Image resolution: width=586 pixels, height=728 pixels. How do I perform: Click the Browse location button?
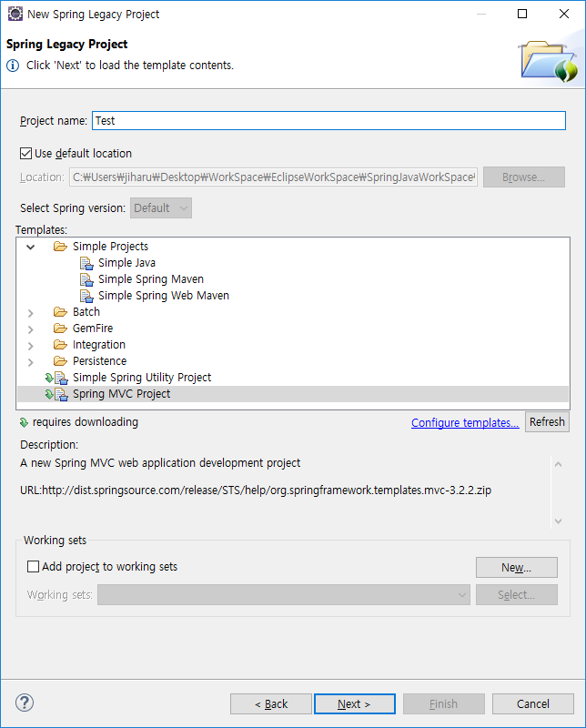pos(524,177)
